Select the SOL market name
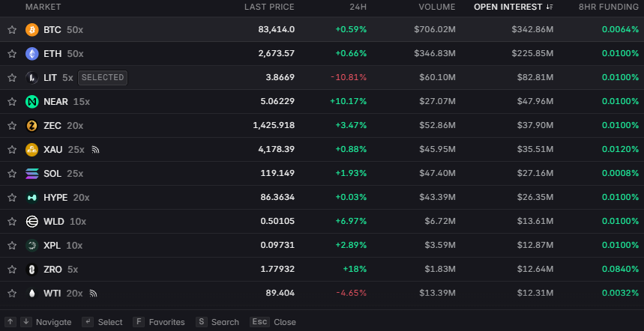The height and width of the screenshot is (331, 644). [52, 174]
